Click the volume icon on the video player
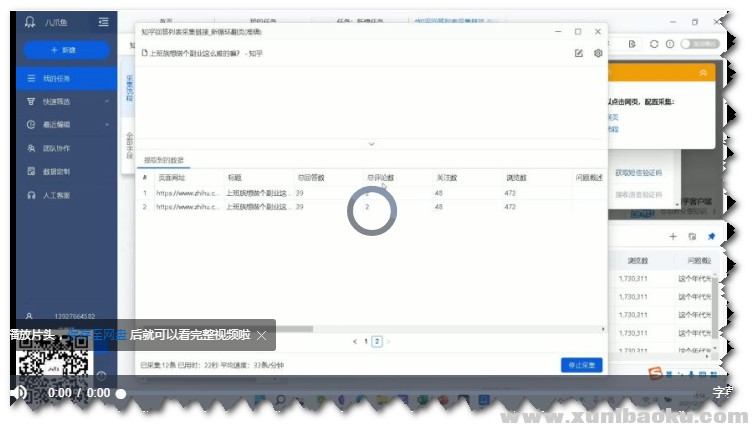Image resolution: width=753 pixels, height=429 pixels. tap(19, 394)
